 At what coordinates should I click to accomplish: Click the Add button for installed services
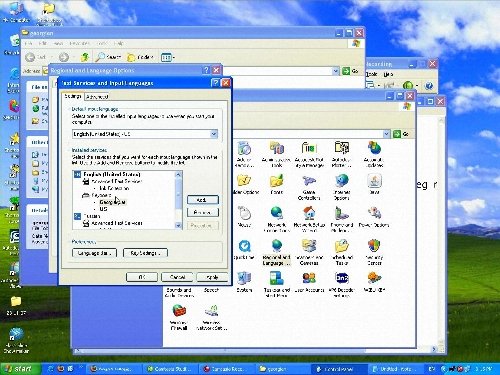click(x=203, y=200)
